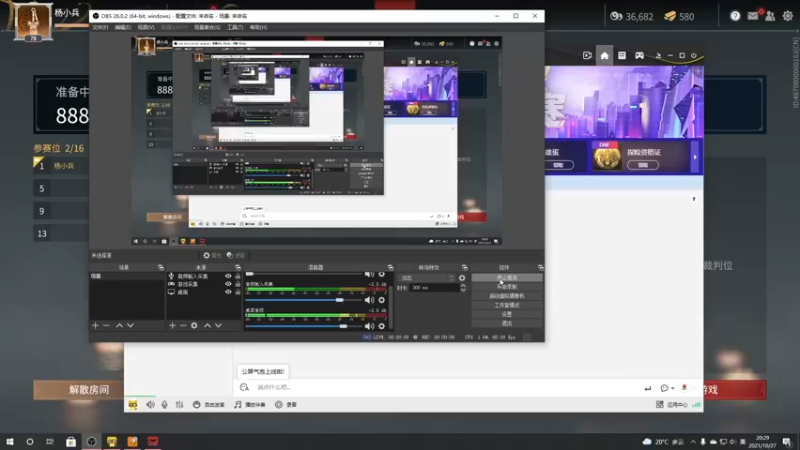Pop out the Mixer (混音器) dock
The height and width of the screenshot is (450, 800).
tap(390, 267)
